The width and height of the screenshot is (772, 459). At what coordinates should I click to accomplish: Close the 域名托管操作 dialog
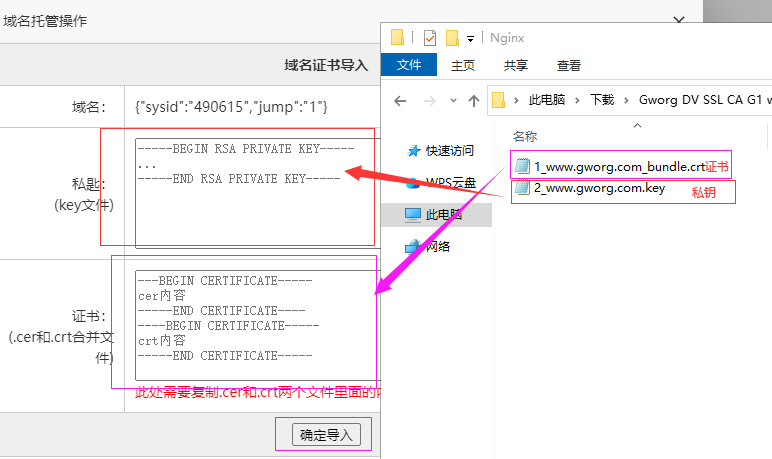pos(679,20)
